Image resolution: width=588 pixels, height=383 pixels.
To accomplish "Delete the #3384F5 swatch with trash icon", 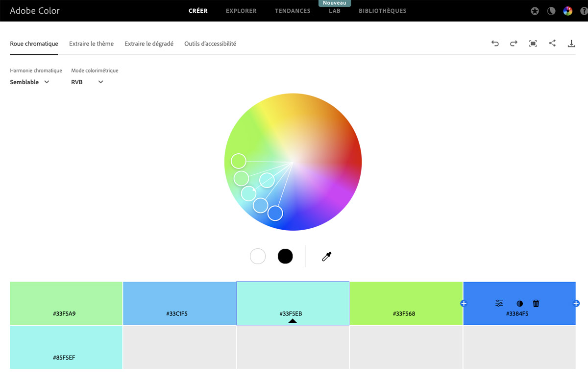I will tap(536, 304).
